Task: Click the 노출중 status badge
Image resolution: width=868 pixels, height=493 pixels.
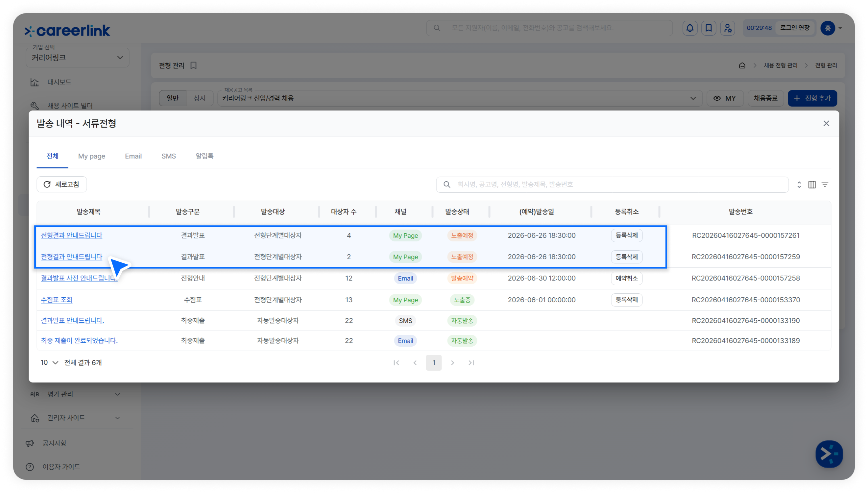Action: 462,300
